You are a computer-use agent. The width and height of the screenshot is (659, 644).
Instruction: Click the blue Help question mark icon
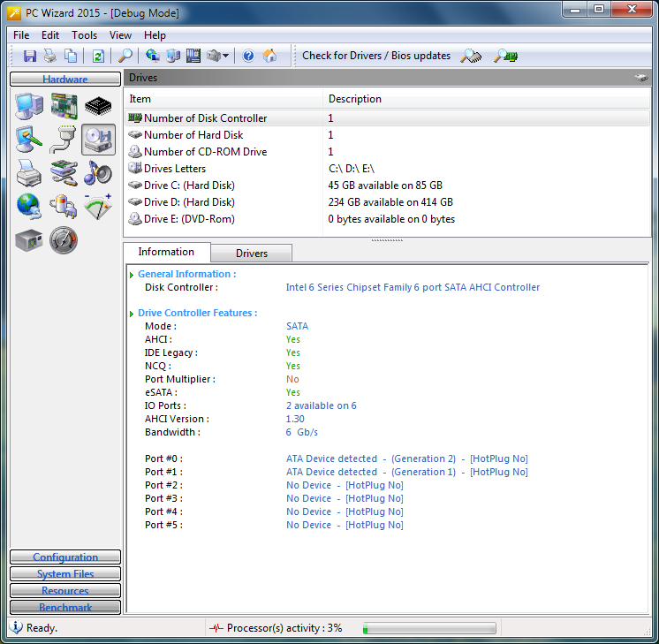coord(248,56)
